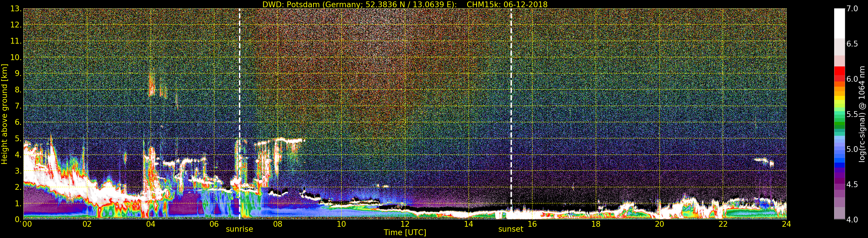868x238 pixels.
Task: Click the '00' time axis tick label
Action: click(27, 224)
